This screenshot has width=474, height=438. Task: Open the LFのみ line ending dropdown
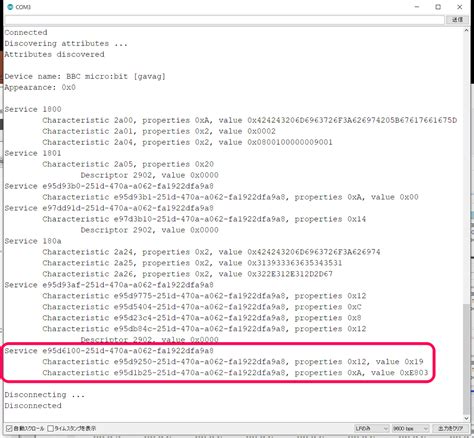click(x=371, y=428)
